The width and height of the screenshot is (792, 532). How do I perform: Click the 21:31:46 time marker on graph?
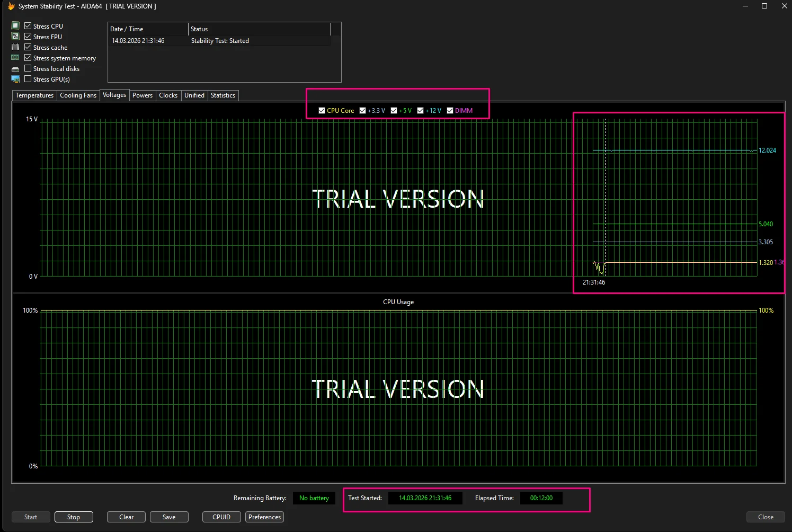tap(594, 282)
